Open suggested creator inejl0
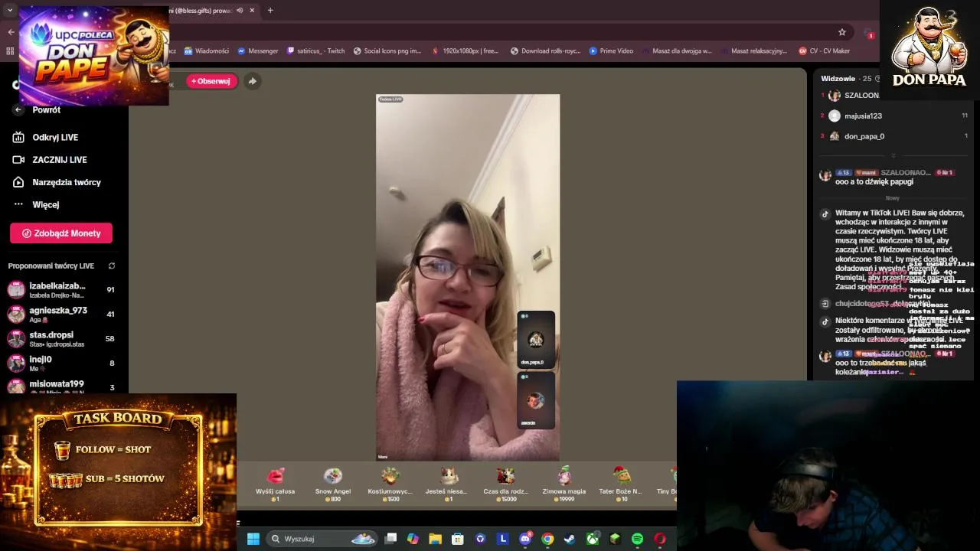 point(61,364)
